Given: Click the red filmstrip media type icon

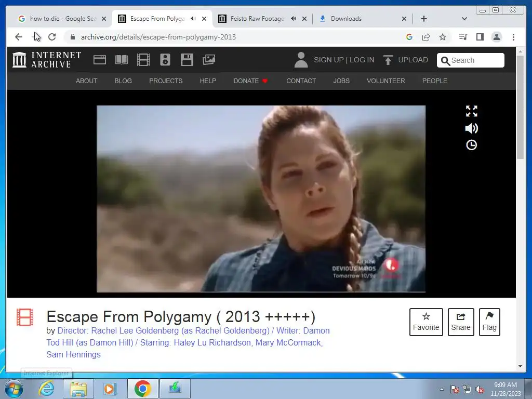Looking at the screenshot, I should point(25,317).
